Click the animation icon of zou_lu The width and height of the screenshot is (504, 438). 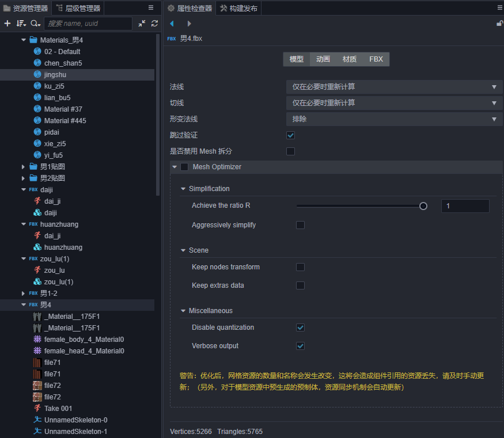37,271
